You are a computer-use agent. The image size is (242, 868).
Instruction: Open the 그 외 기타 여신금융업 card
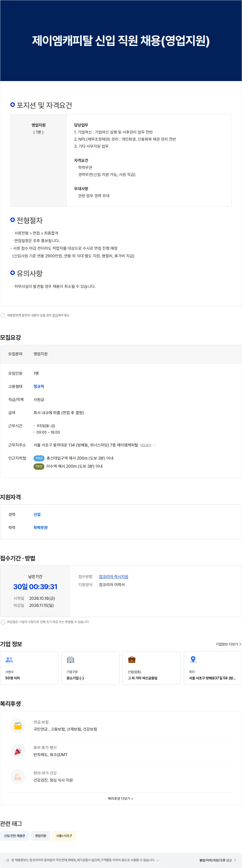point(152,668)
